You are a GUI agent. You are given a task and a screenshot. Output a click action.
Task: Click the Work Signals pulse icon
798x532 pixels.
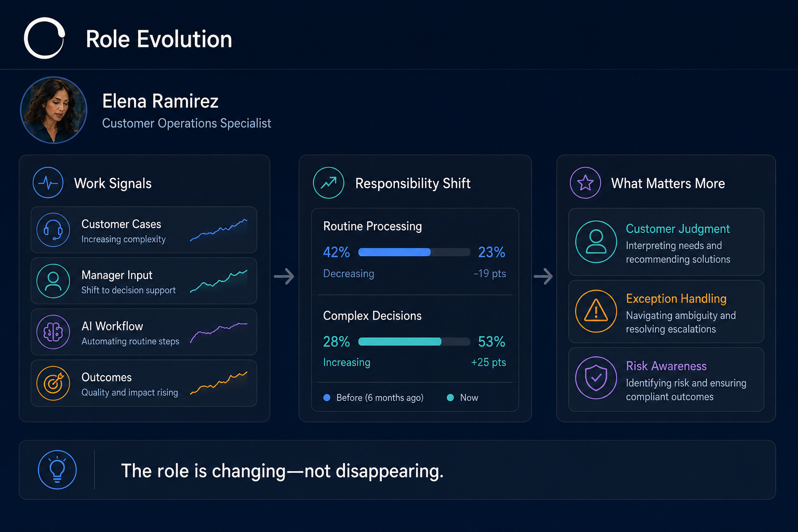(x=48, y=183)
